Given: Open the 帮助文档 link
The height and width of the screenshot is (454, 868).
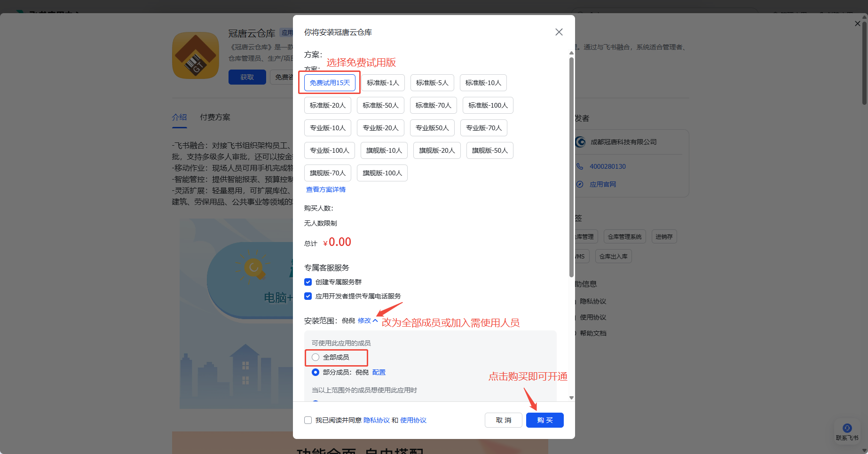Looking at the screenshot, I should (593, 333).
